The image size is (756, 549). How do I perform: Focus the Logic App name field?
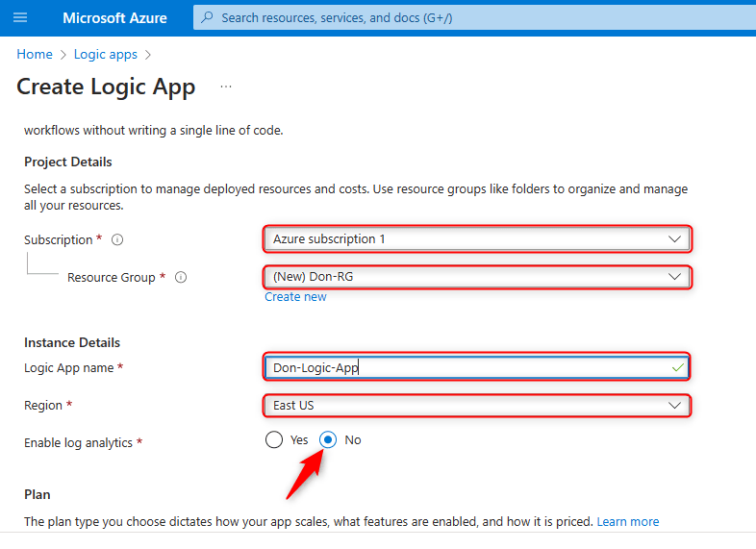pyautogui.click(x=477, y=368)
